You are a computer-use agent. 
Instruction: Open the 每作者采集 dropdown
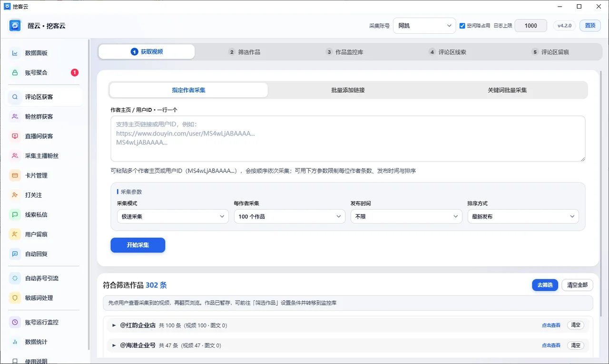[x=290, y=217]
